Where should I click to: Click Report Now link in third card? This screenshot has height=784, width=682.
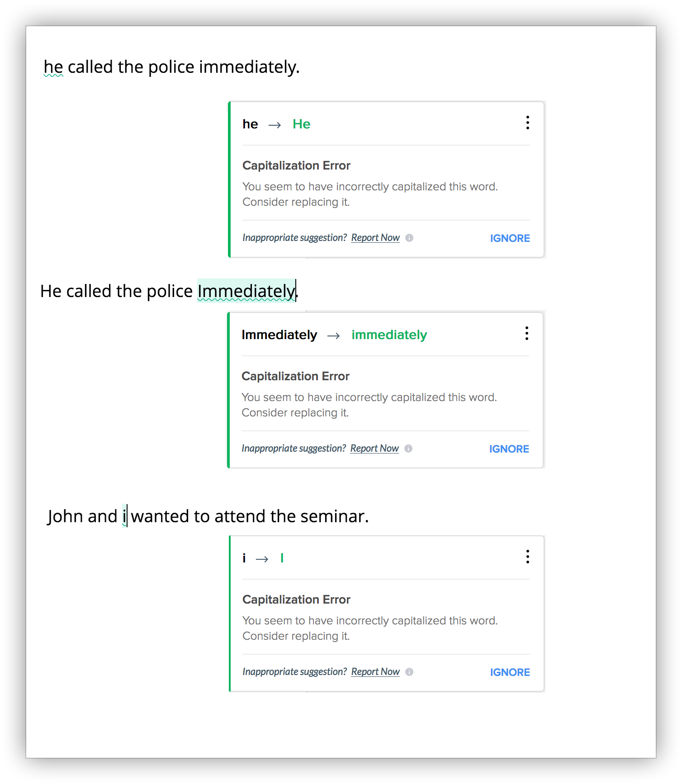coord(375,672)
